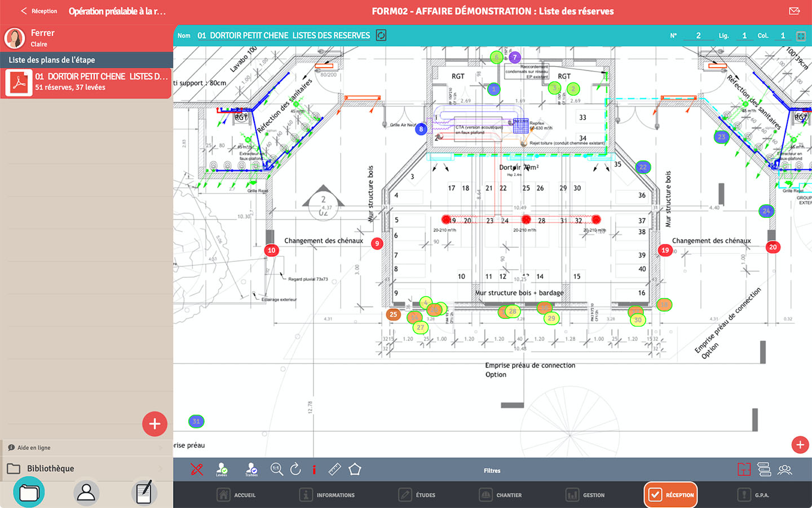
Task: Open the turquoise folders button
Action: click(x=29, y=493)
